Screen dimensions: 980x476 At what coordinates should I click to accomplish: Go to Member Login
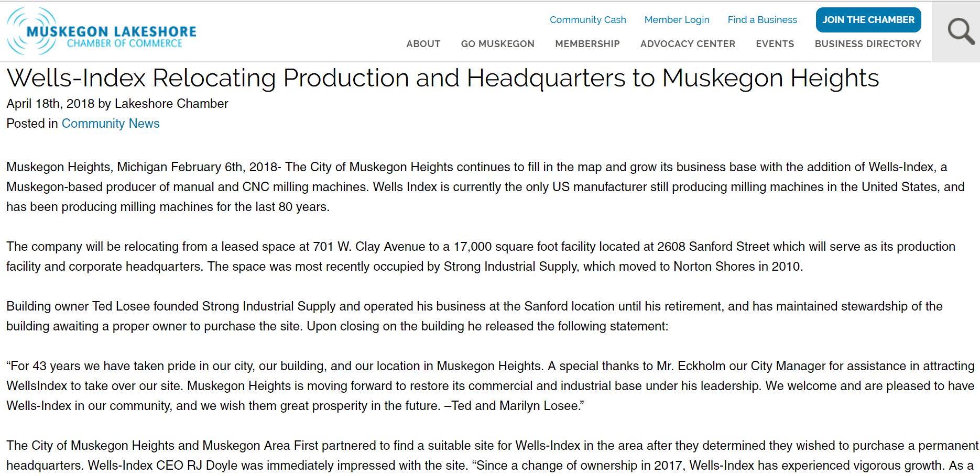[677, 20]
